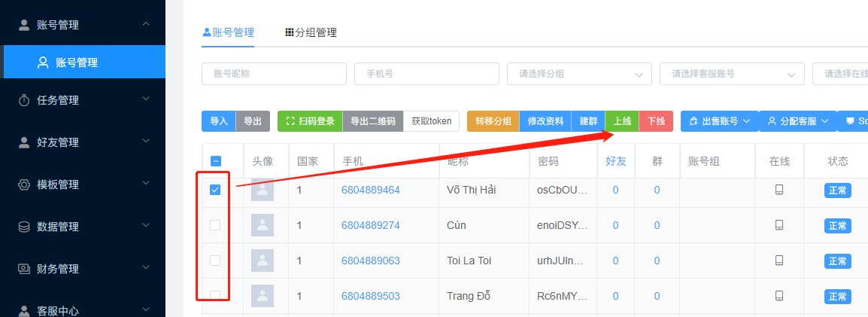Check the checkbox for Cún row

(215, 225)
